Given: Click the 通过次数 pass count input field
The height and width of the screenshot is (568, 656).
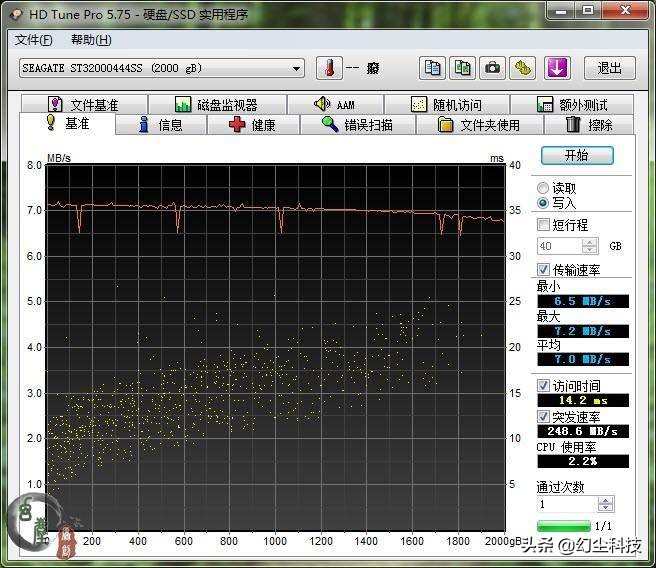Looking at the screenshot, I should [565, 505].
